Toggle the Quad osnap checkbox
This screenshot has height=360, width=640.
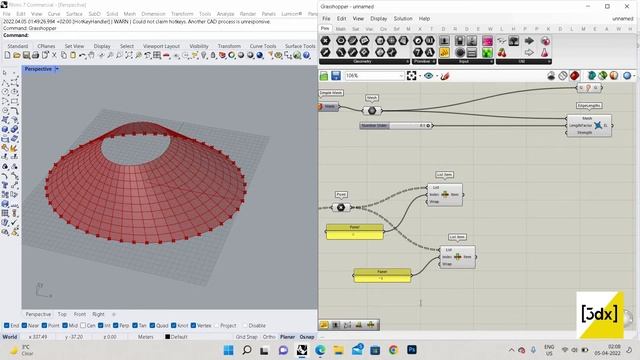(152, 325)
